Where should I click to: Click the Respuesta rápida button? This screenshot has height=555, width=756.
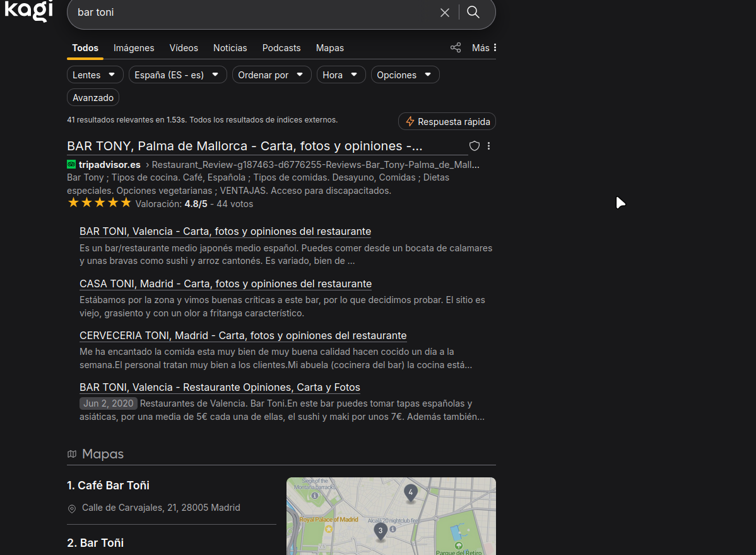(447, 122)
